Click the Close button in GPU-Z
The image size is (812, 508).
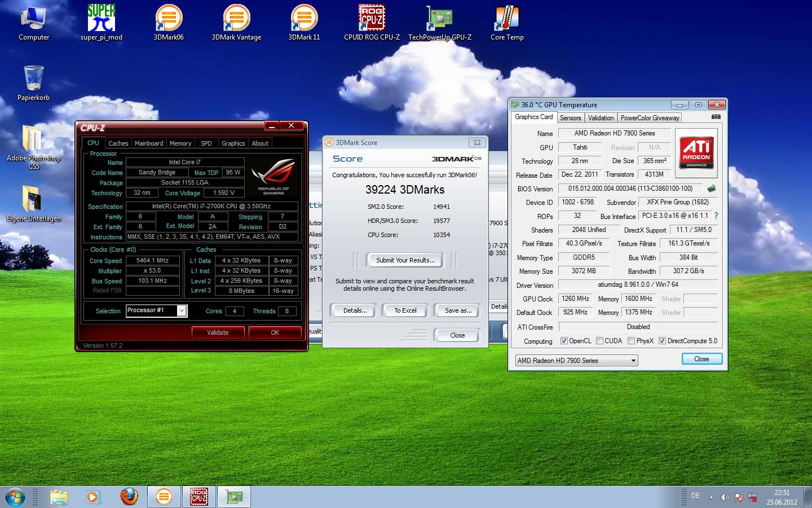[x=701, y=359]
